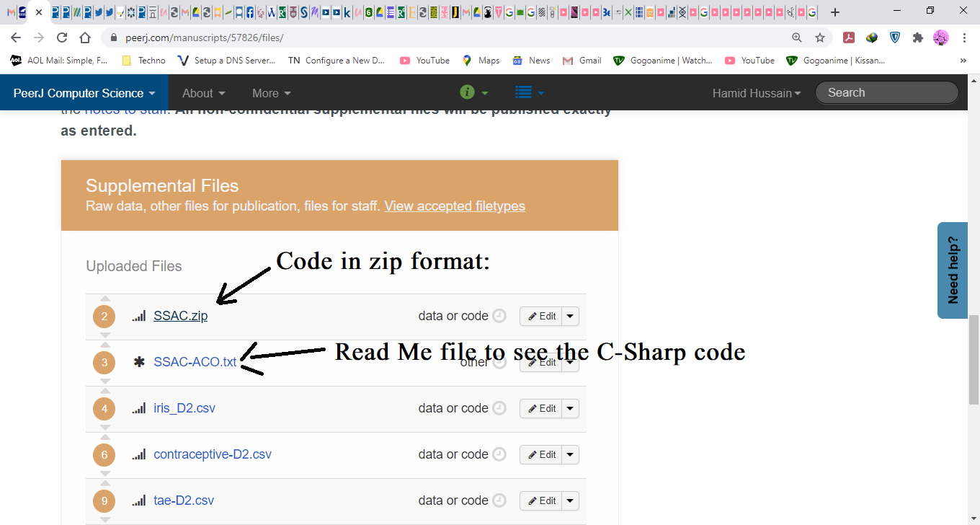Expand the dropdown next to iris_D2.csv Edit
Screen dimensions: 980x525
click(570, 408)
